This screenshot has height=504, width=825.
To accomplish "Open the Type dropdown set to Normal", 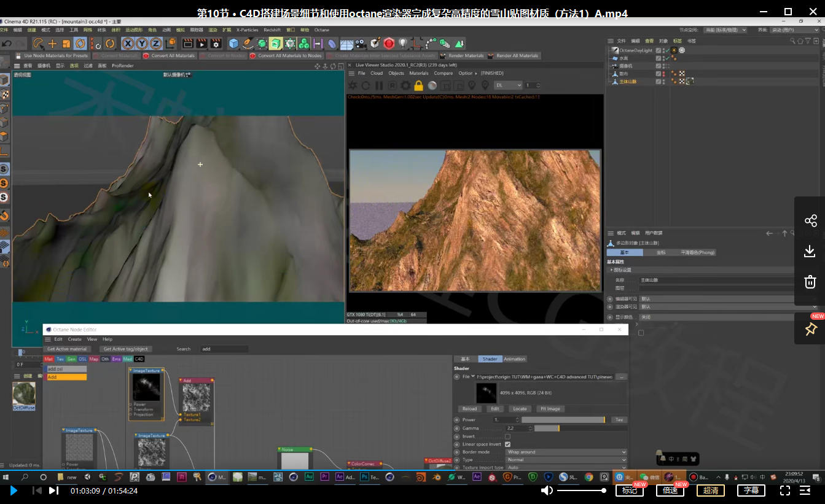I will pos(565,459).
